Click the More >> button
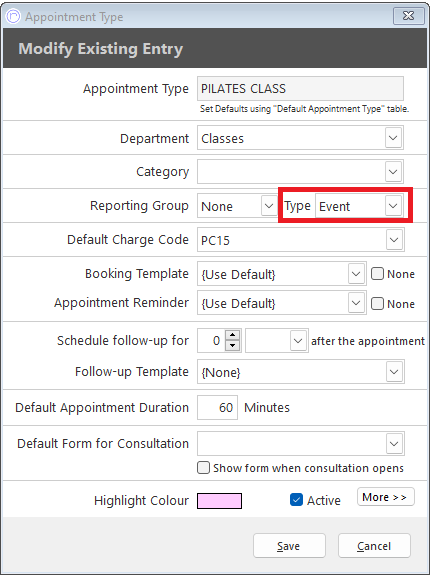The width and height of the screenshot is (430, 578). click(x=385, y=497)
